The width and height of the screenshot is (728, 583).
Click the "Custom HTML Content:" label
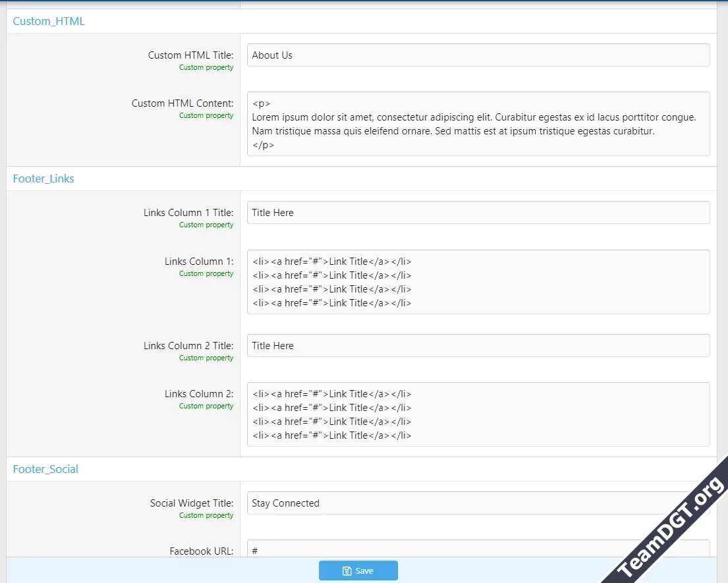[182, 103]
